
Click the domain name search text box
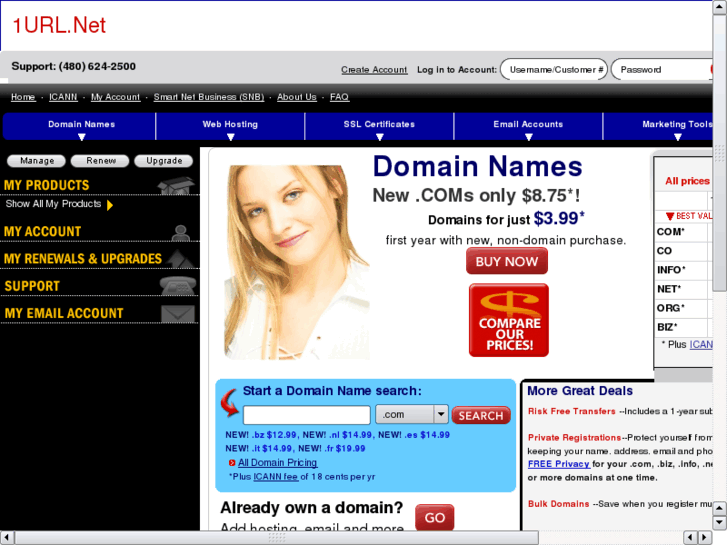click(306, 415)
